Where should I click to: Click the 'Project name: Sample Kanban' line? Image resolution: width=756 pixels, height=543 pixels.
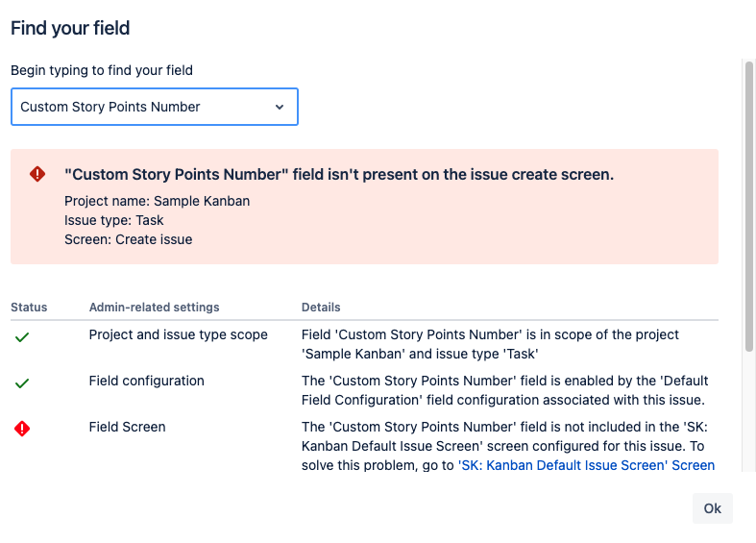pyautogui.click(x=158, y=201)
